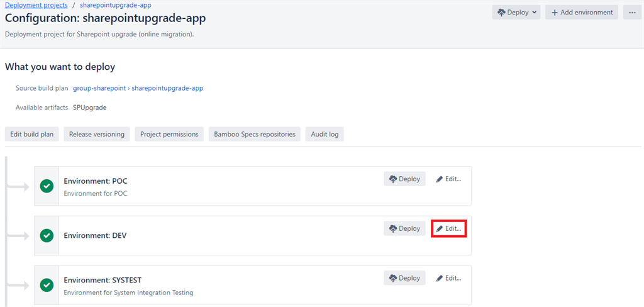Click the 'Available artifacts' label

[42, 108]
